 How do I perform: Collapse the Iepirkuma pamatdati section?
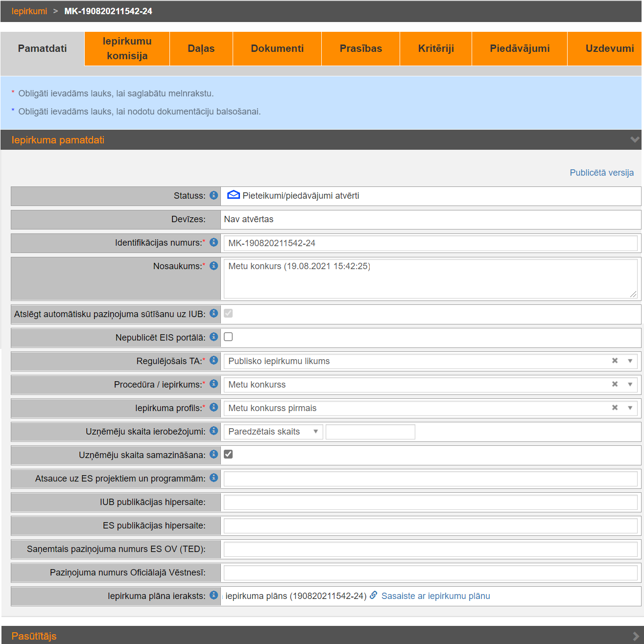[x=635, y=140]
